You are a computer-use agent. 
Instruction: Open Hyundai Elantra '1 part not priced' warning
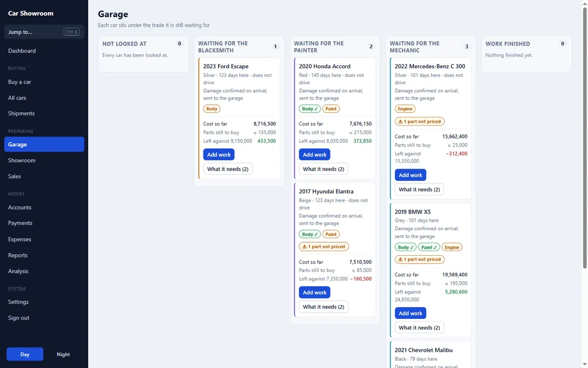coord(324,247)
